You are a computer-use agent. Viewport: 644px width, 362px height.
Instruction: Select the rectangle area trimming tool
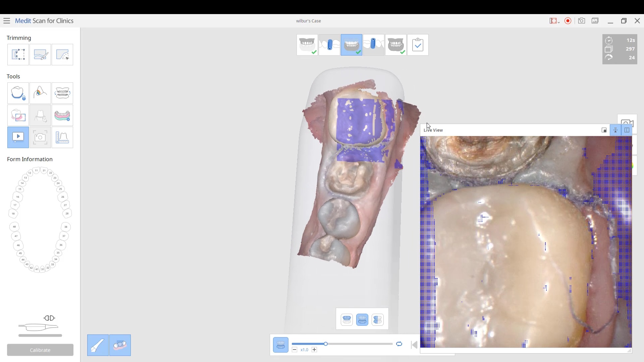tap(18, 55)
